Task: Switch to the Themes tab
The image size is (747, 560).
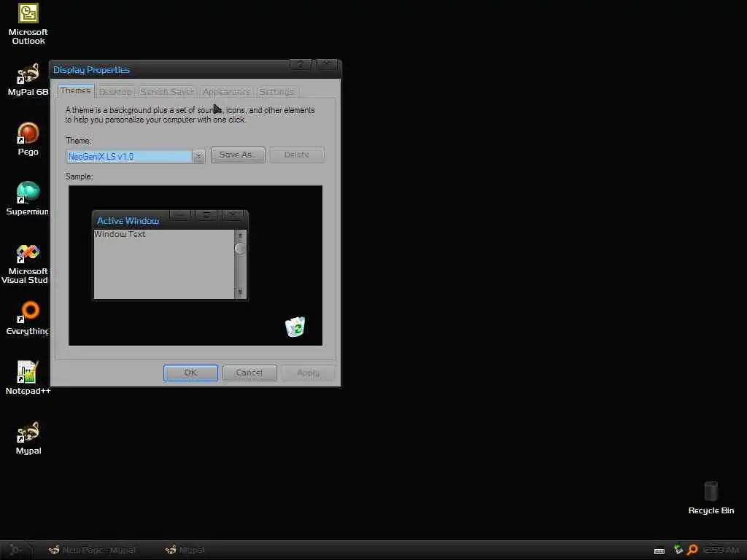Action: [x=75, y=90]
